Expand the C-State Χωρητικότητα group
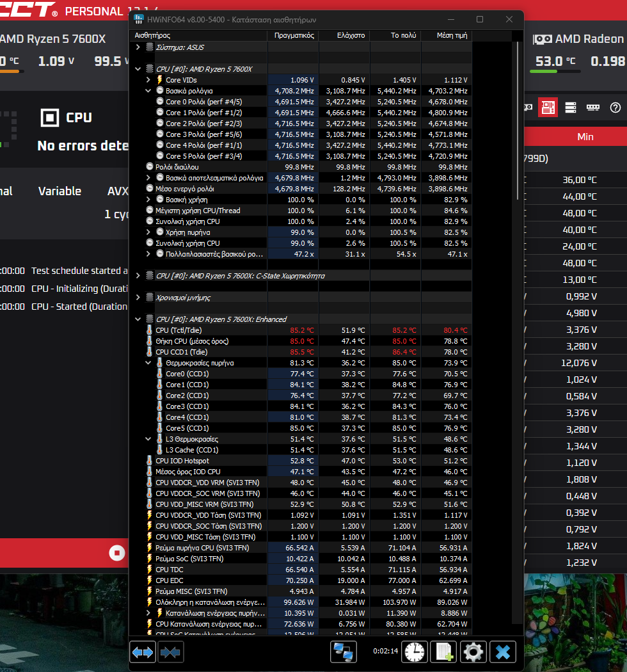The image size is (627, 672). pyautogui.click(x=138, y=276)
